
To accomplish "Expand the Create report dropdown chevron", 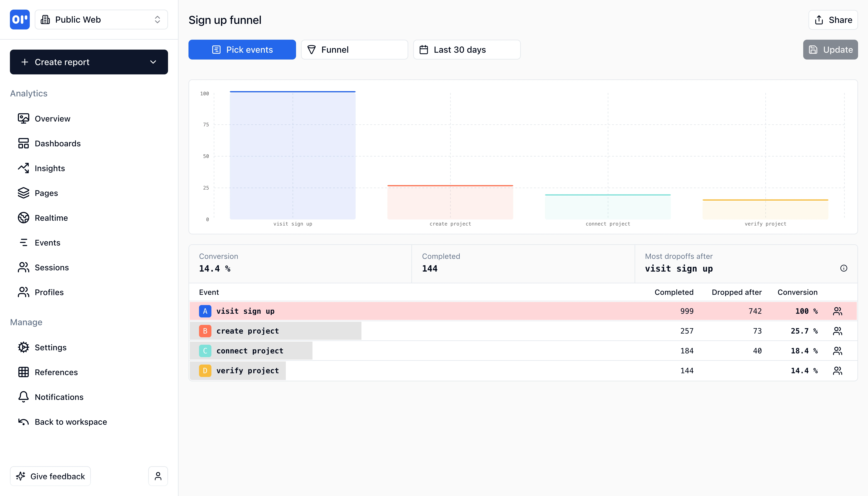I will coord(153,62).
